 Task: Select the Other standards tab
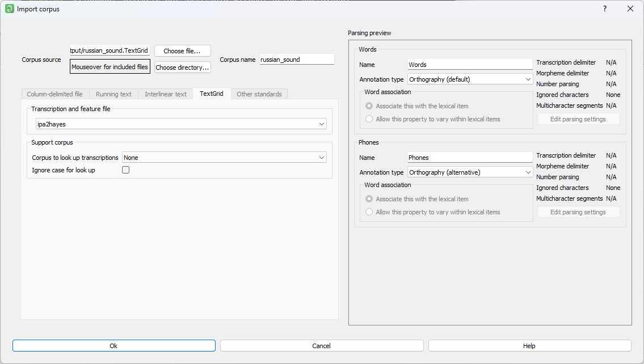(x=259, y=94)
